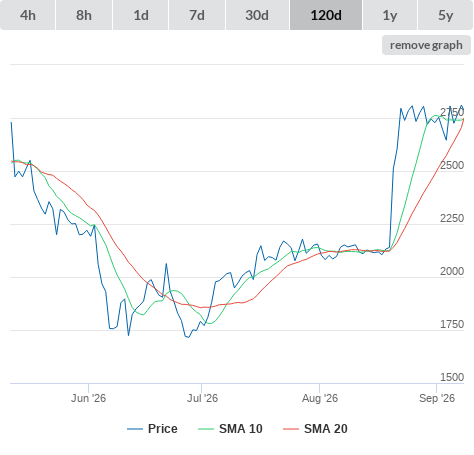474x455 pixels.
Task: Click the 2000 price gridline label
Action: pos(452,271)
